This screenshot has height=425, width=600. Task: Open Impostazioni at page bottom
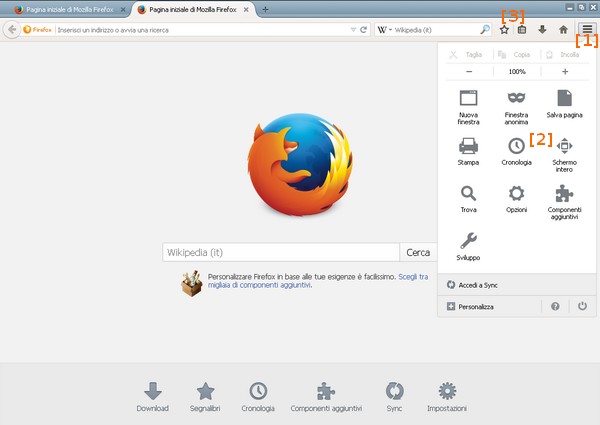447,397
